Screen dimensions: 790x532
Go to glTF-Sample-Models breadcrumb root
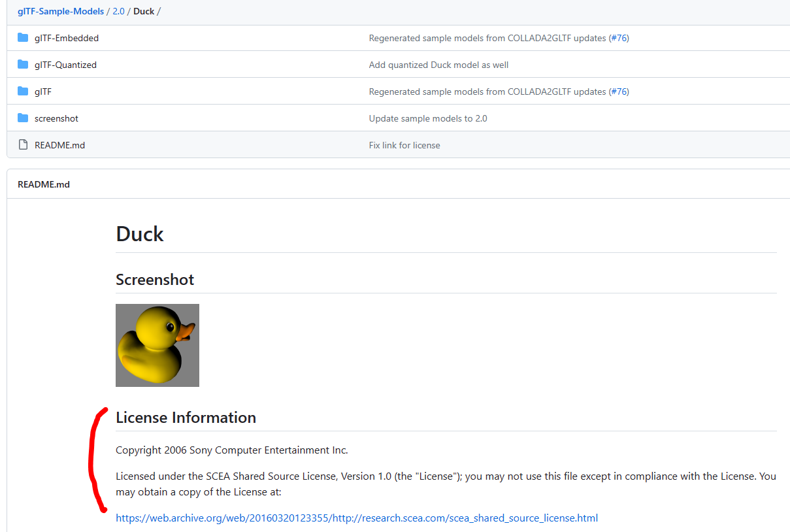click(61, 12)
